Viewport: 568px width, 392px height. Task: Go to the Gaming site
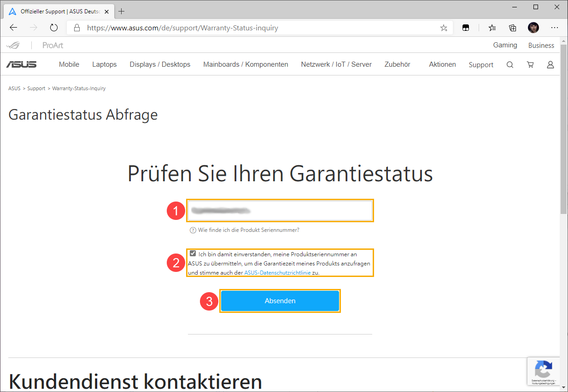tap(505, 45)
